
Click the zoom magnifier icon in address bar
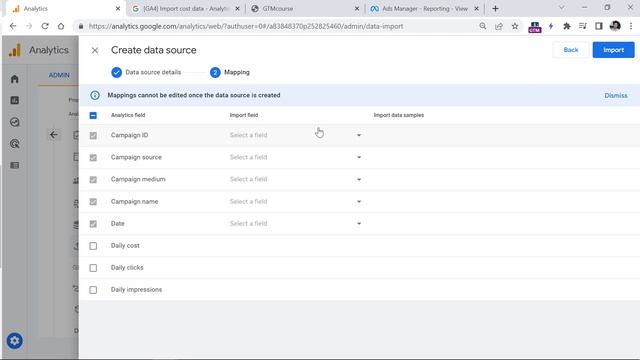(x=483, y=26)
